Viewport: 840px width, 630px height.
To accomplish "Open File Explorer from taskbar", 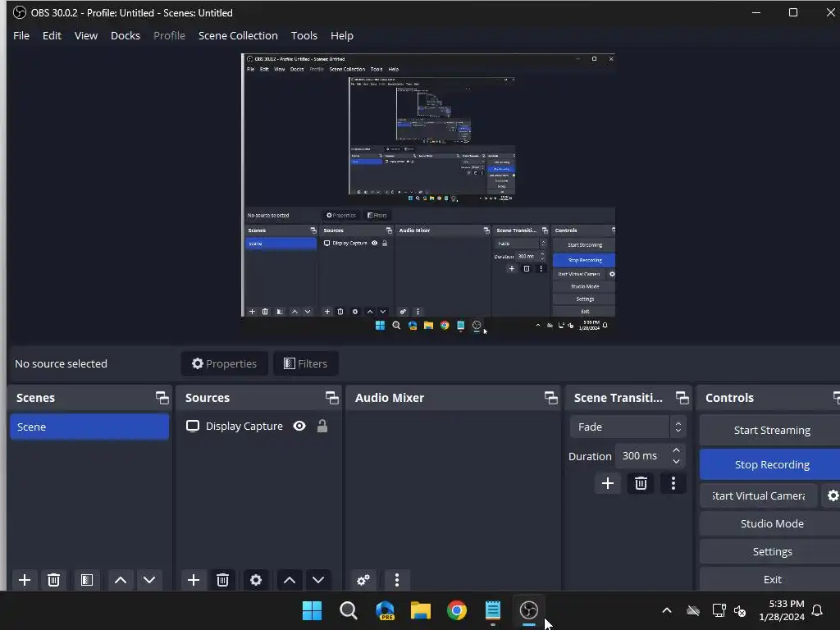I will pos(421,610).
